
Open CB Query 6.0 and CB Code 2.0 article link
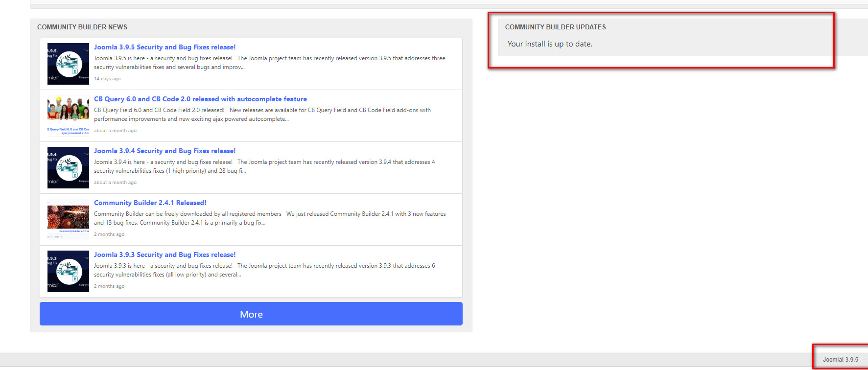(x=200, y=99)
